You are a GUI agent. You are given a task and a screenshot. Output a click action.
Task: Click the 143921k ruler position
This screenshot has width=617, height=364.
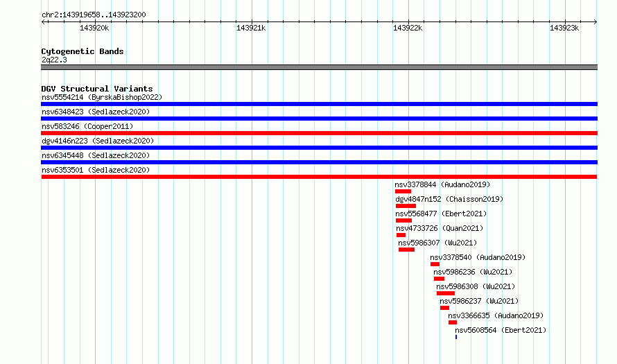point(251,28)
